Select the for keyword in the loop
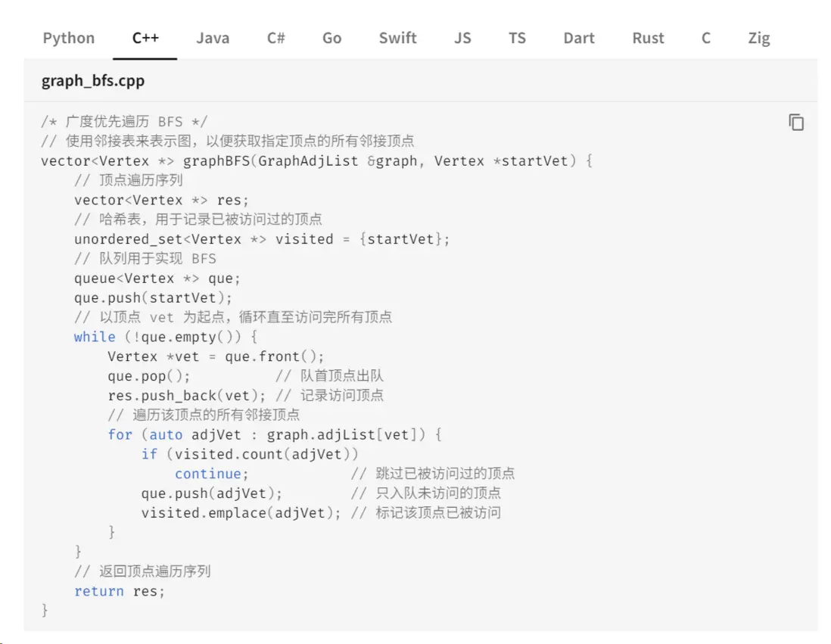Viewport: 831px width, 644px height. pyautogui.click(x=120, y=434)
